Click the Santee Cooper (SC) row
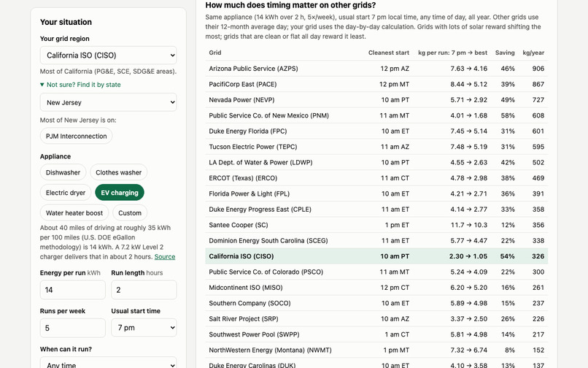The width and height of the screenshot is (588, 368). tap(376, 226)
